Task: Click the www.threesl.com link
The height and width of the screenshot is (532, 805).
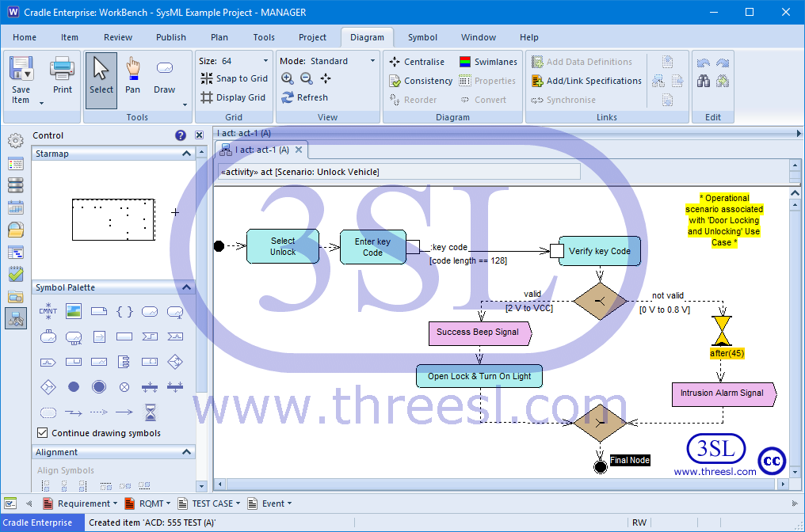Action: point(715,472)
